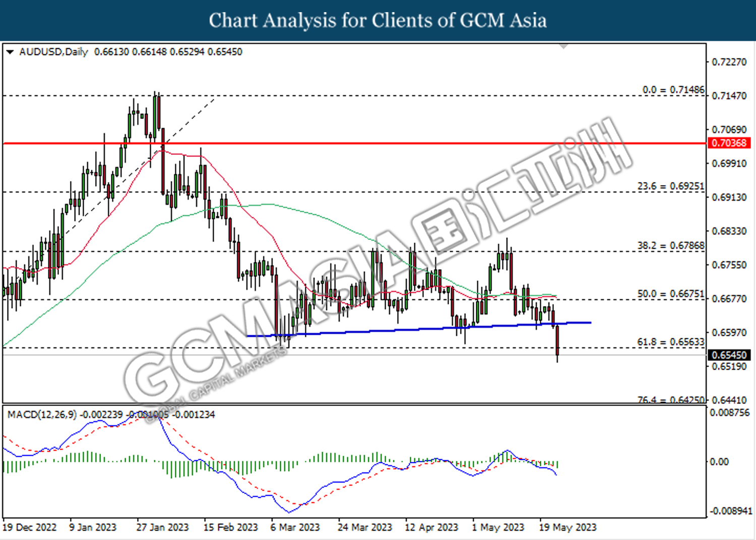
Task: Click the 6 Mar 2023 date label
Action: point(295,527)
